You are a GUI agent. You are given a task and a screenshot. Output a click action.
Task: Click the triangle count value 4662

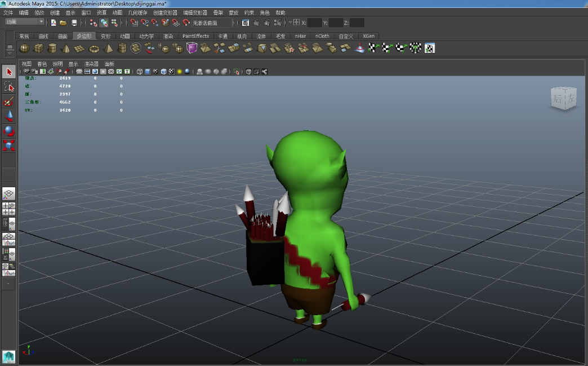65,102
